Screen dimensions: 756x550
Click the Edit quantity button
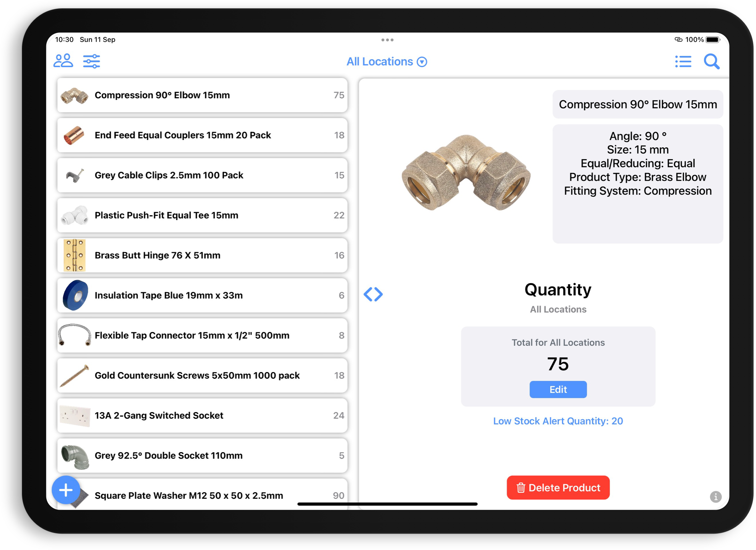tap(558, 389)
